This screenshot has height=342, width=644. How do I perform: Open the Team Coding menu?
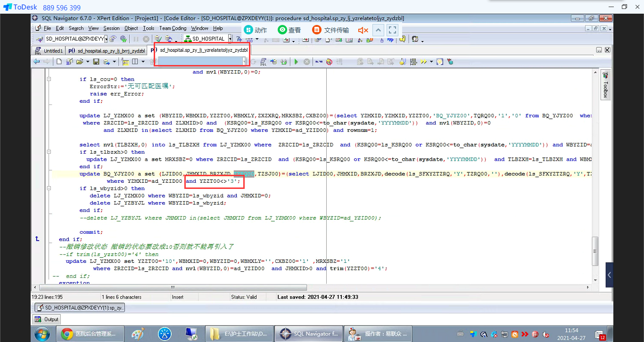pos(173,28)
